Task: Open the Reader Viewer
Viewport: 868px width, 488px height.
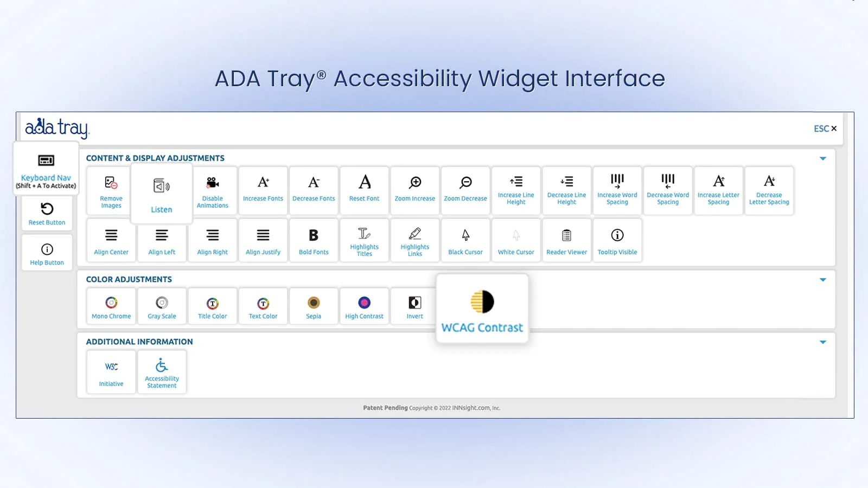Action: click(x=567, y=241)
